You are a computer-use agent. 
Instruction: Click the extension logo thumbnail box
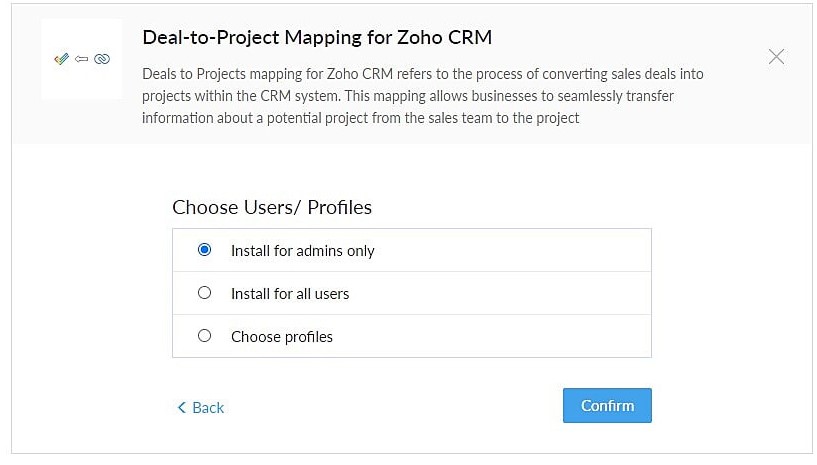82,59
